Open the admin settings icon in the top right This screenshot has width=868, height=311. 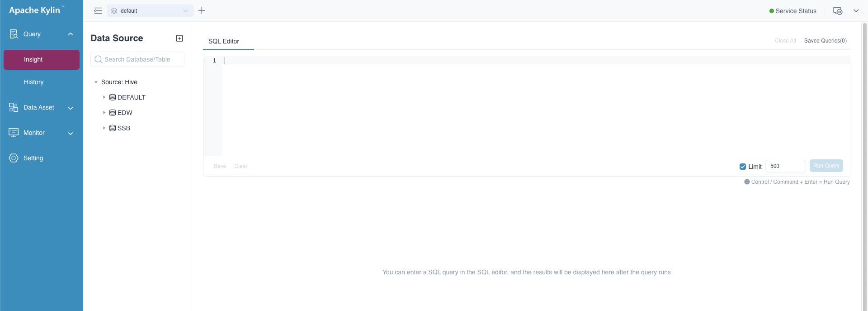[x=838, y=11]
